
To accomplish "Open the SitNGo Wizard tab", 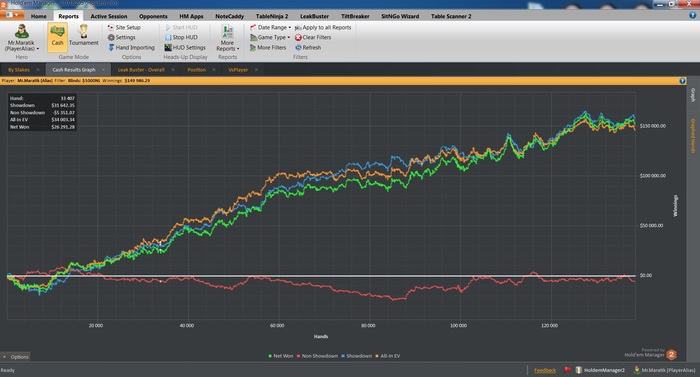I will [400, 16].
